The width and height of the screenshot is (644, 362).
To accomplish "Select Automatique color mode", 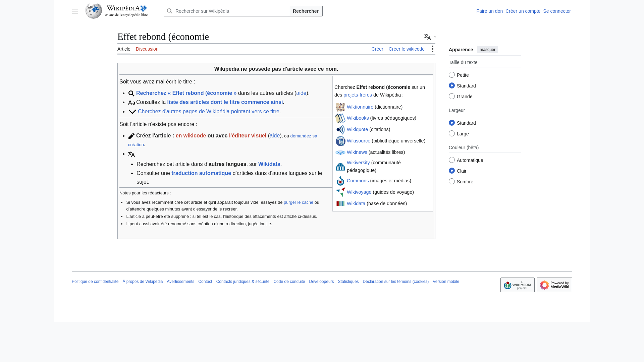I will 452,160.
